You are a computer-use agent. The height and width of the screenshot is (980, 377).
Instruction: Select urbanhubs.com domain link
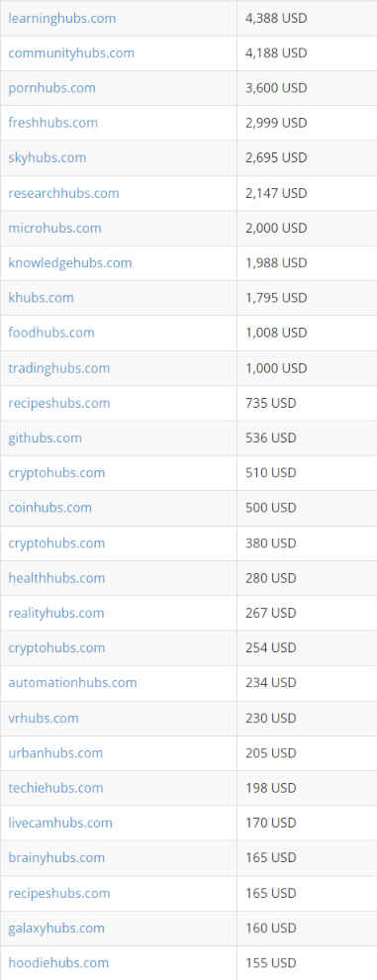pos(55,753)
